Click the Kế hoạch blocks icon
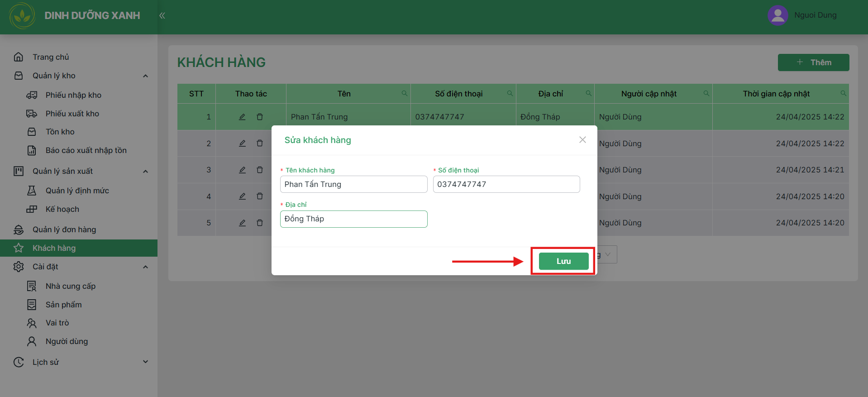Image resolution: width=868 pixels, height=397 pixels. tap(32, 209)
